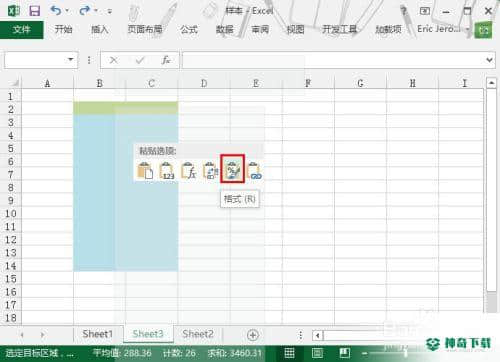Image resolution: width=500 pixels, height=362 pixels.
Task: Open the 文件 (File) tab
Action: coord(22,30)
